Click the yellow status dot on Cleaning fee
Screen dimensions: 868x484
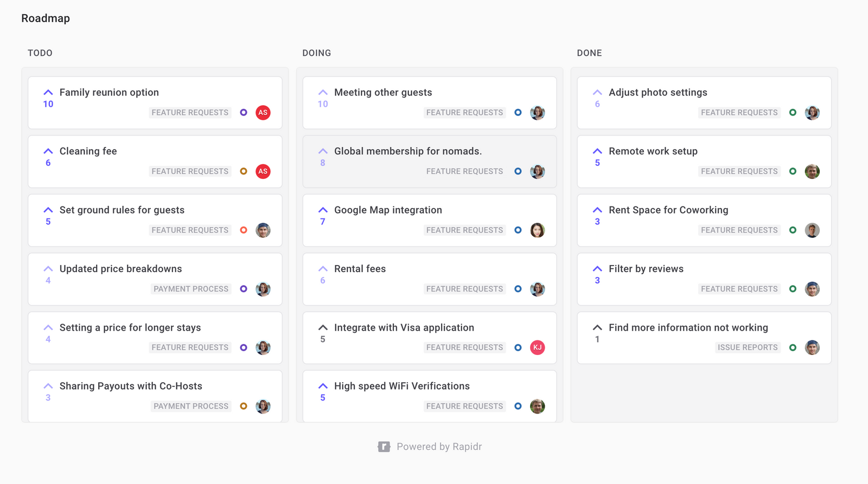243,171
